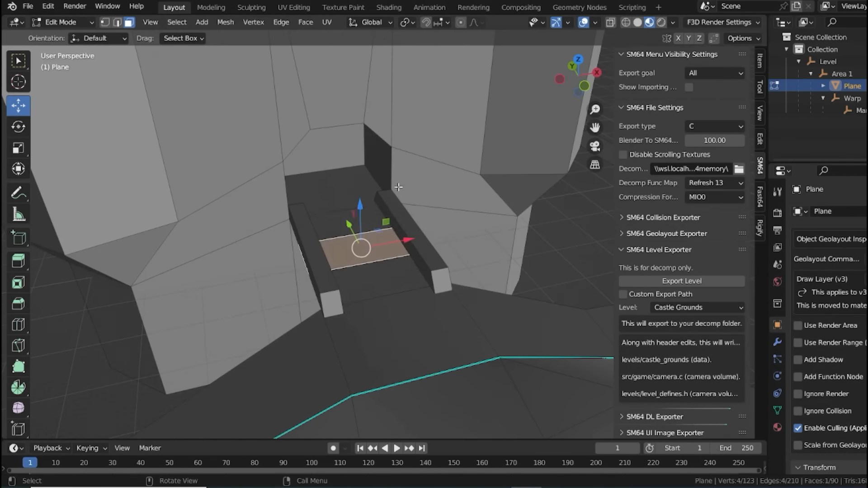
Task: Switch to face select mode
Action: (x=129, y=22)
